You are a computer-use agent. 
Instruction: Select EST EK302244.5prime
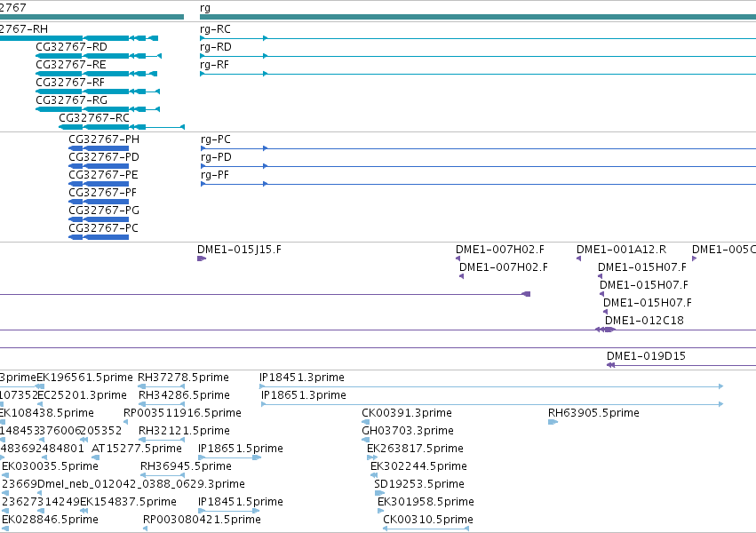(374, 475)
